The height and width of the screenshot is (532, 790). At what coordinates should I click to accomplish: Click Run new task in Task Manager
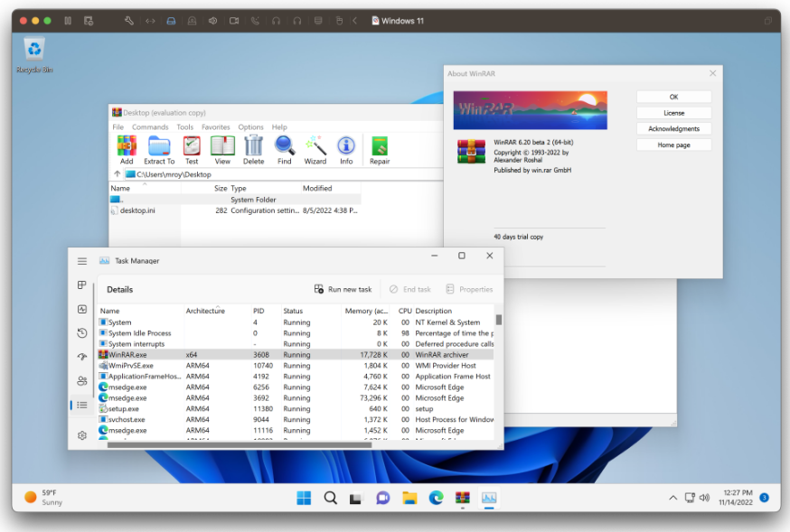(343, 289)
